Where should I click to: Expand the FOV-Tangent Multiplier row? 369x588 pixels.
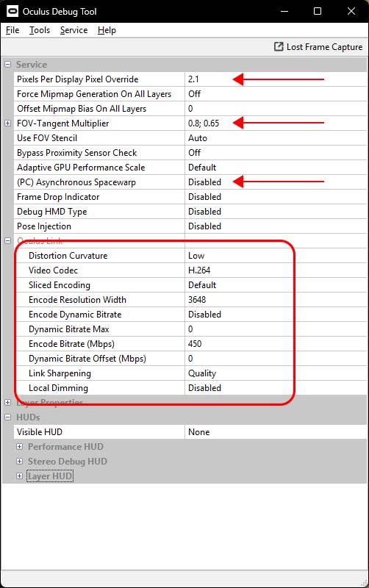click(x=7, y=123)
